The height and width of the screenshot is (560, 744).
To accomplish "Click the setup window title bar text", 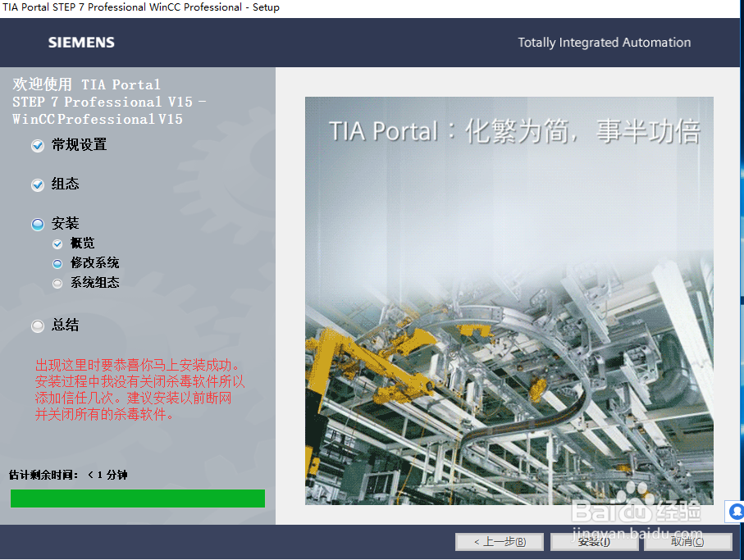I will point(141,7).
